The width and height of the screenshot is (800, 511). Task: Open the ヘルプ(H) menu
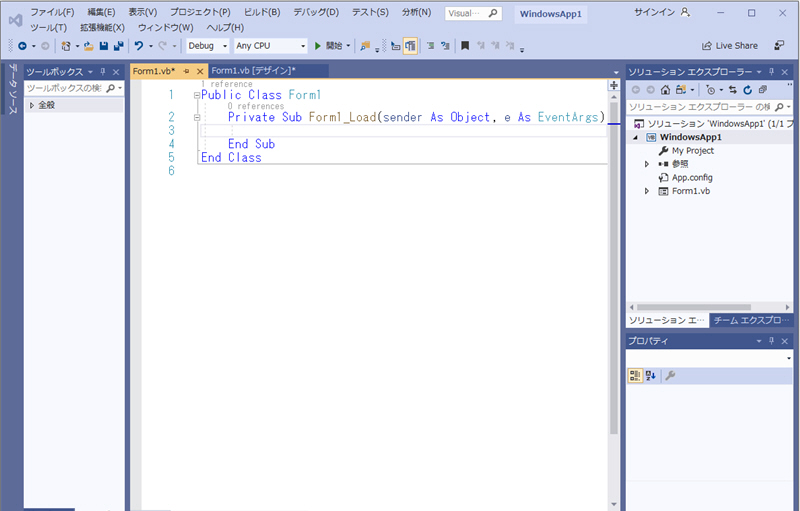click(225, 28)
